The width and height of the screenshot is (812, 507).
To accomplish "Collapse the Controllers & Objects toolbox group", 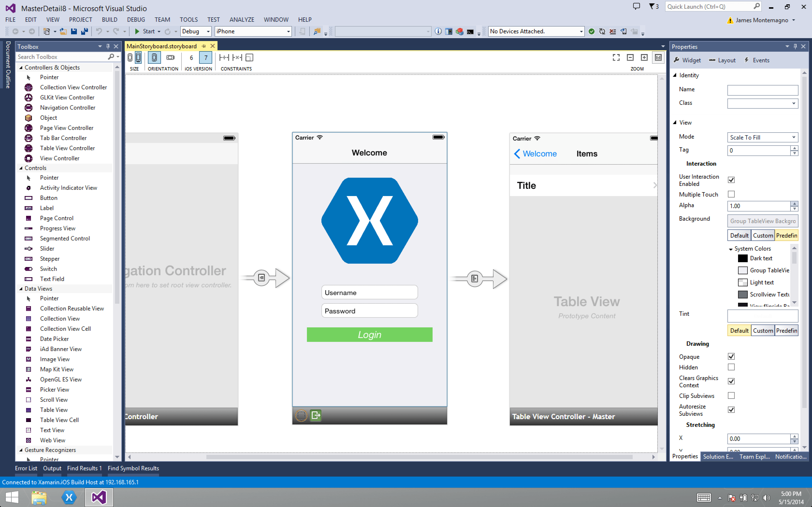I will pyautogui.click(x=21, y=67).
